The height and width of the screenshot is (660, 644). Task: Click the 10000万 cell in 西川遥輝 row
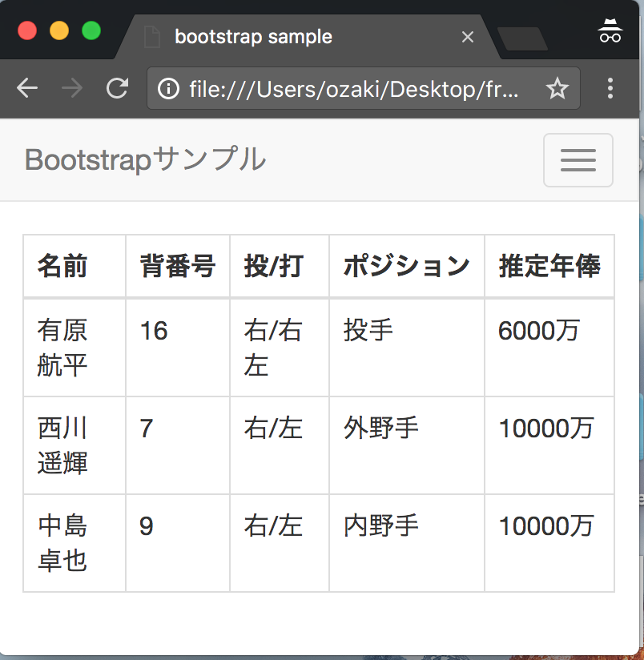[x=549, y=445]
